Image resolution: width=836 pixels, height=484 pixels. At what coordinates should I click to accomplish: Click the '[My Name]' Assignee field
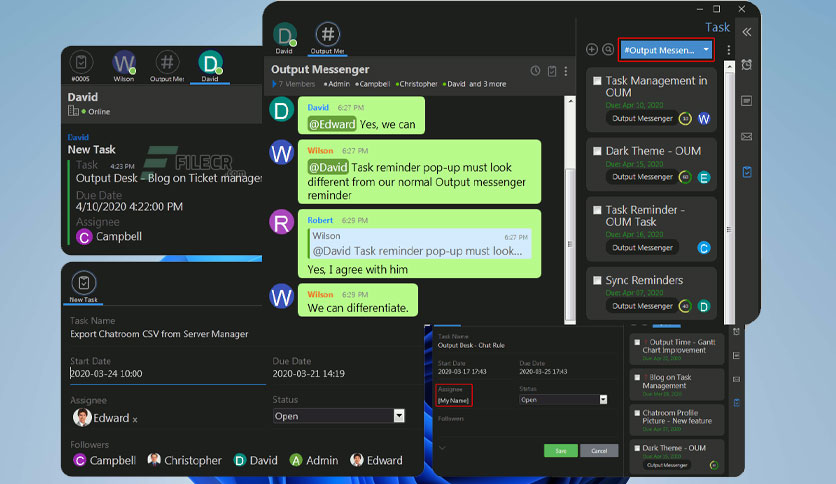pos(454,400)
